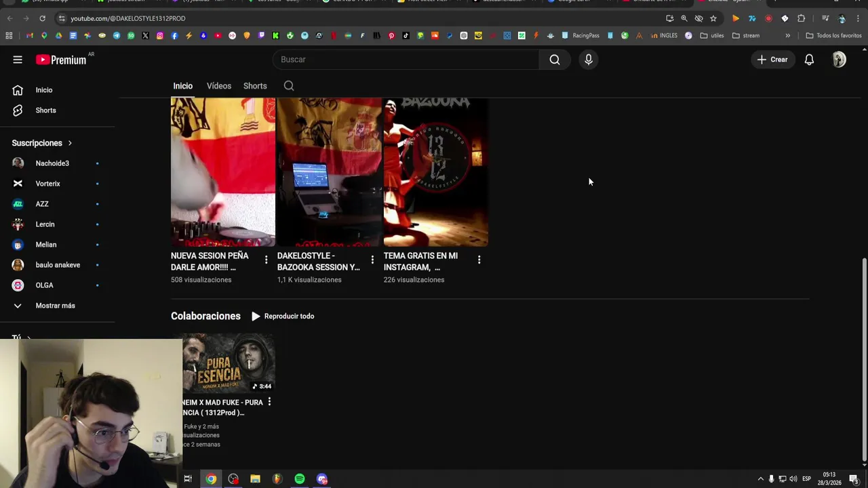The image size is (868, 488).
Task: Click the magnifier search button beside Buscar
Action: 555,60
